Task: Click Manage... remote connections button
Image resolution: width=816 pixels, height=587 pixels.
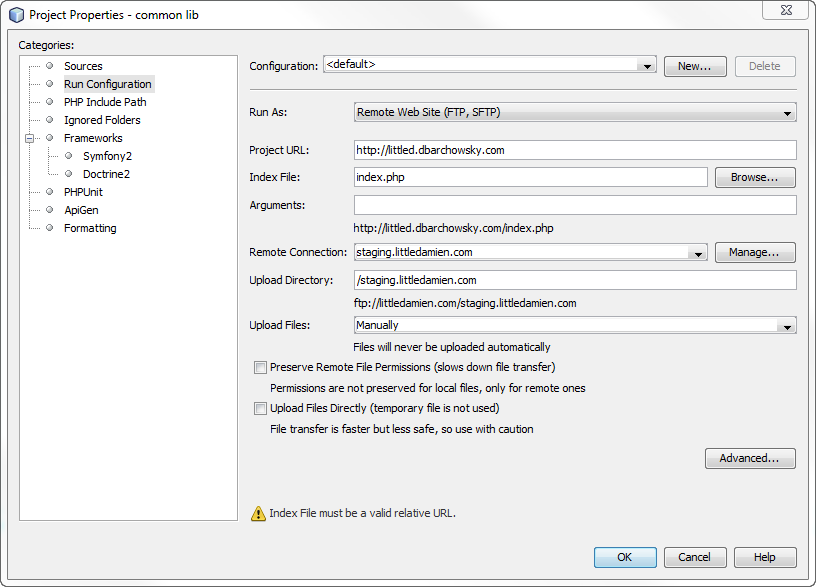Action: point(755,252)
